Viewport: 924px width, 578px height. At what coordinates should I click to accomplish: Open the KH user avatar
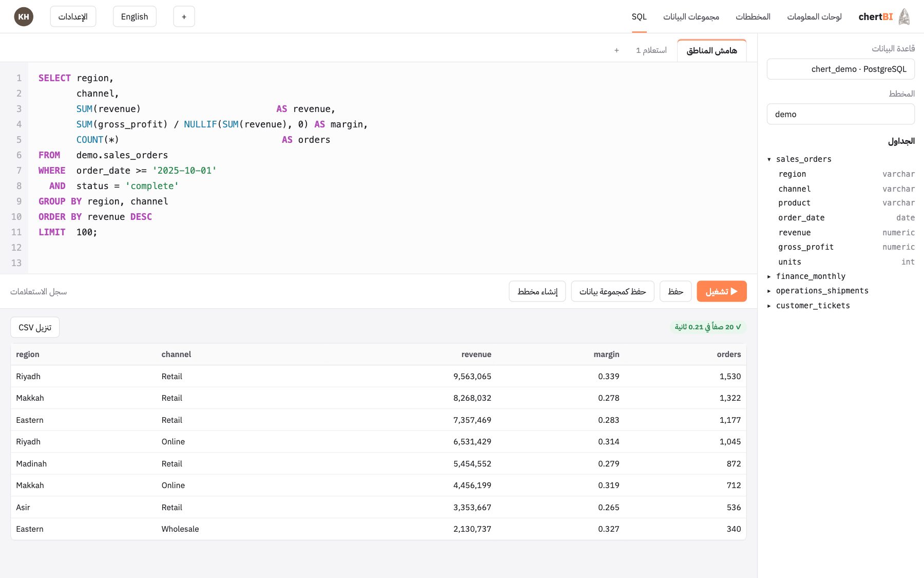coord(24,16)
